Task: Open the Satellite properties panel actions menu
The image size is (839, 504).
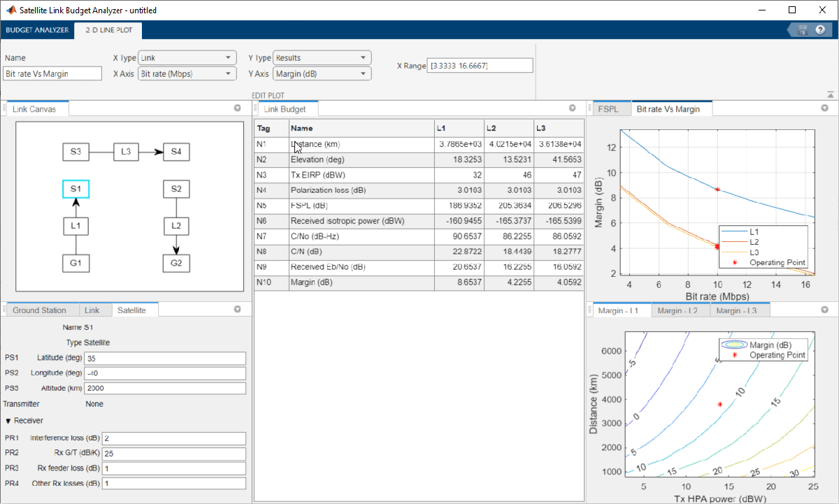Action: [238, 310]
